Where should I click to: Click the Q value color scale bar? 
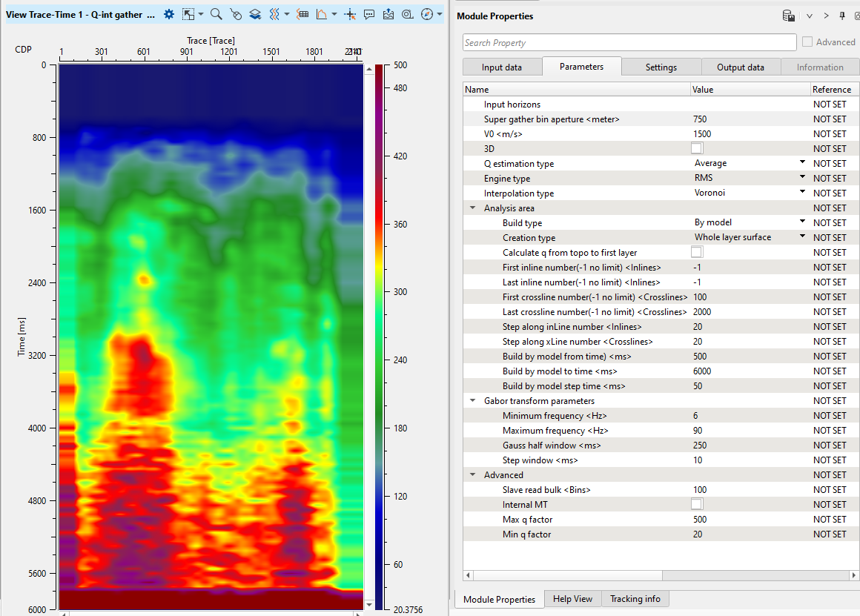point(379,334)
